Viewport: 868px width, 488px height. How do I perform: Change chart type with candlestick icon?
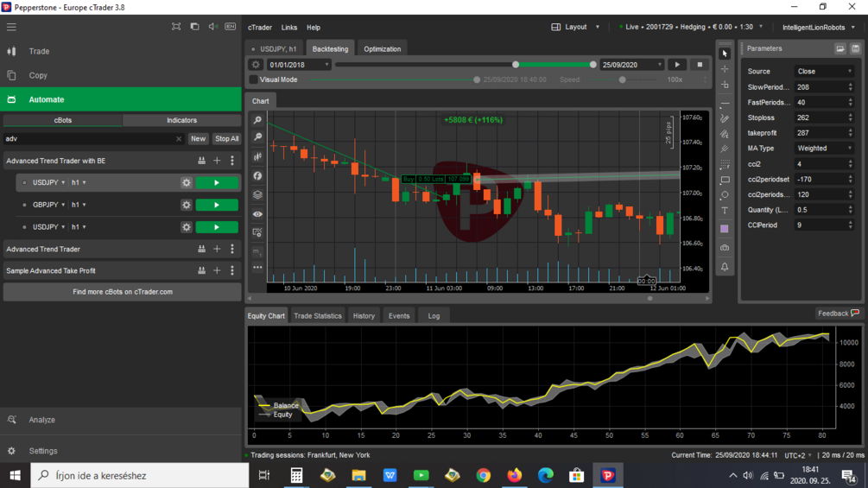[x=257, y=156]
